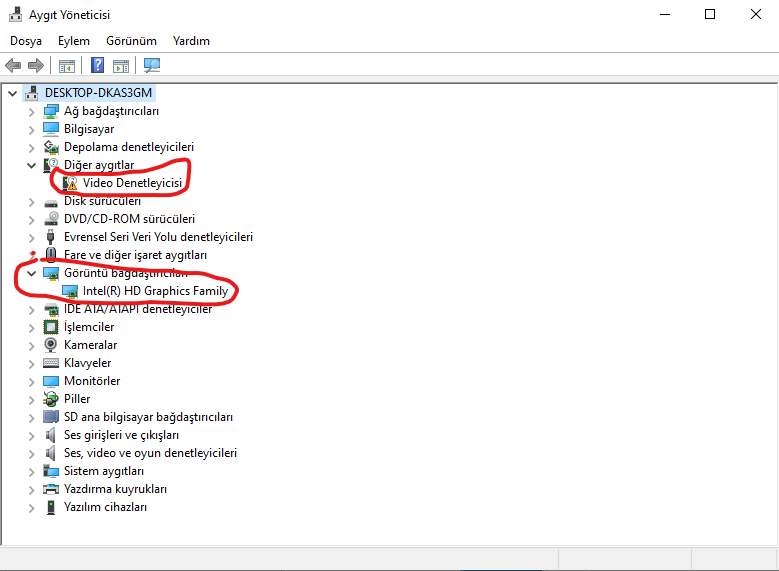Open the Yardım menu
This screenshot has height=571, width=779.
[x=191, y=41]
